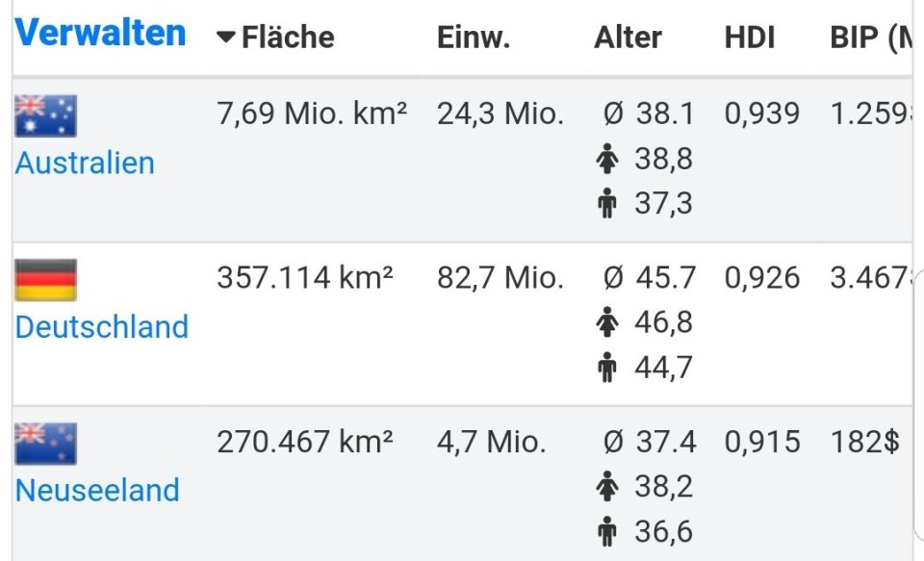Click the sort arrow beside Fläche

pos(226,38)
